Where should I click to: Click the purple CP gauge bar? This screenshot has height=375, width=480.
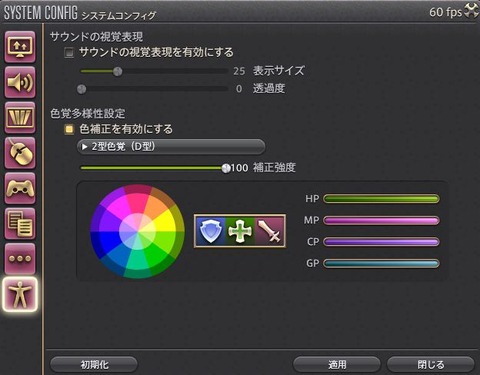[x=381, y=242]
